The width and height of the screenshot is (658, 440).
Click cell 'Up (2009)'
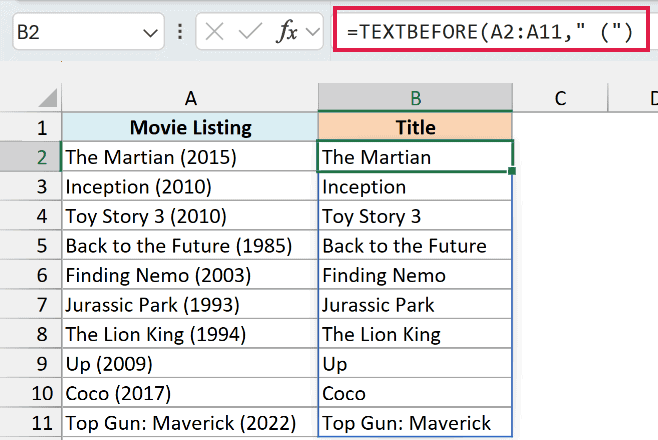190,364
